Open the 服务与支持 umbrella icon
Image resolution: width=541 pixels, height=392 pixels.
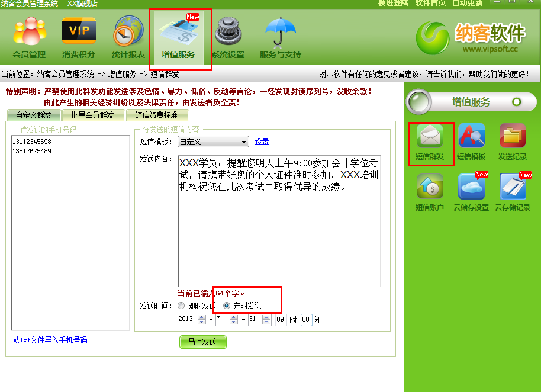pos(280,37)
